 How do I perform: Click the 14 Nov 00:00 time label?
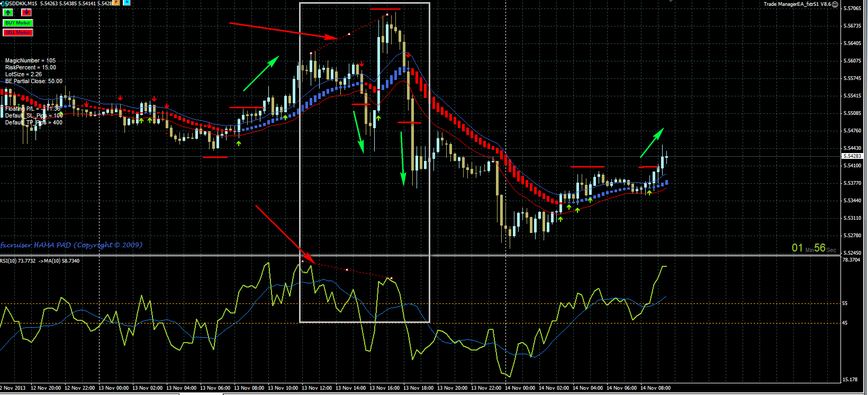point(520,388)
